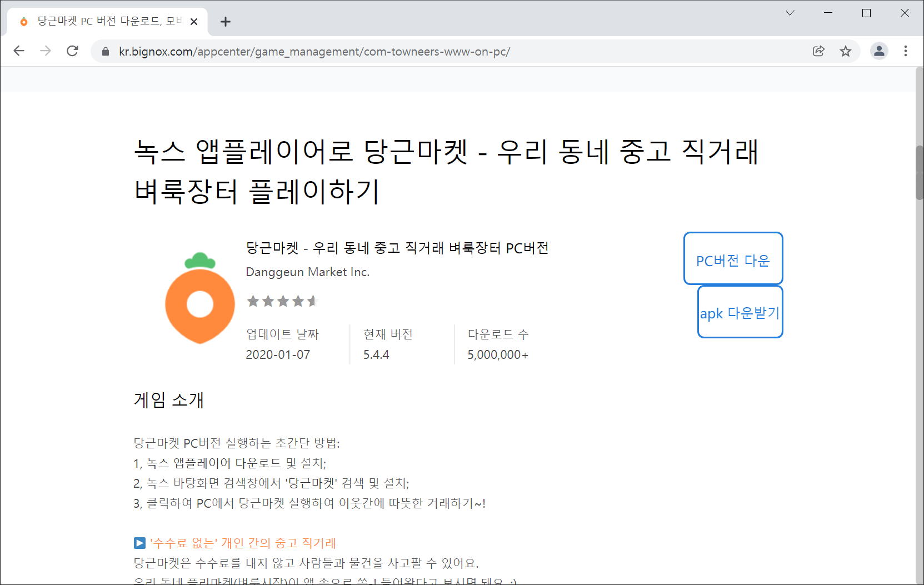Screen dimensions: 924x585
Task: Click the apk 다운받기 button
Action: (740, 312)
